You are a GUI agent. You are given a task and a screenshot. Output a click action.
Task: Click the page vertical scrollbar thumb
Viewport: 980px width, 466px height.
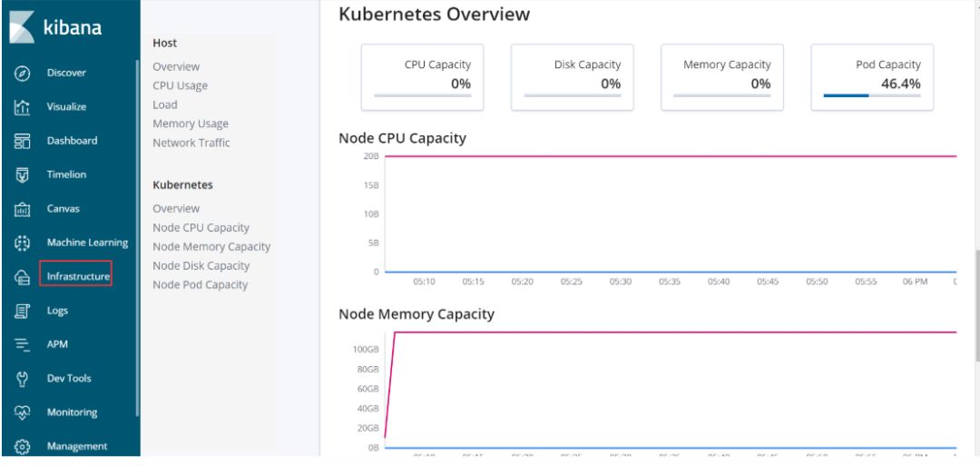pos(977,306)
